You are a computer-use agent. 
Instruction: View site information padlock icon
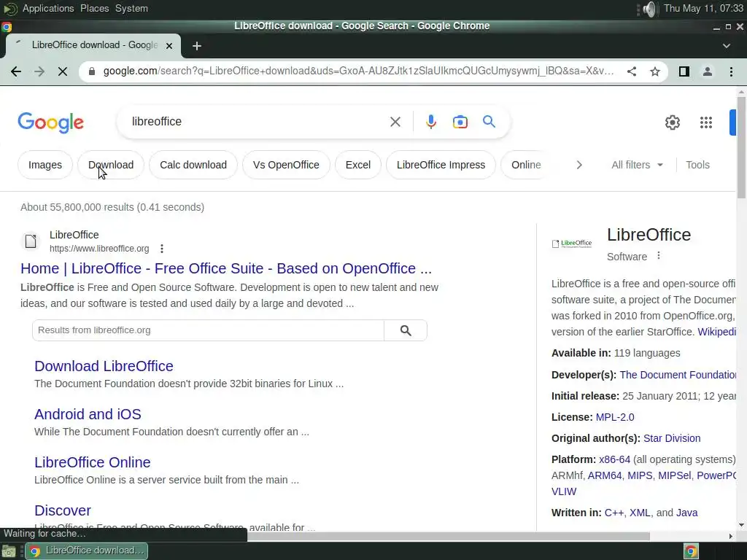[93, 71]
